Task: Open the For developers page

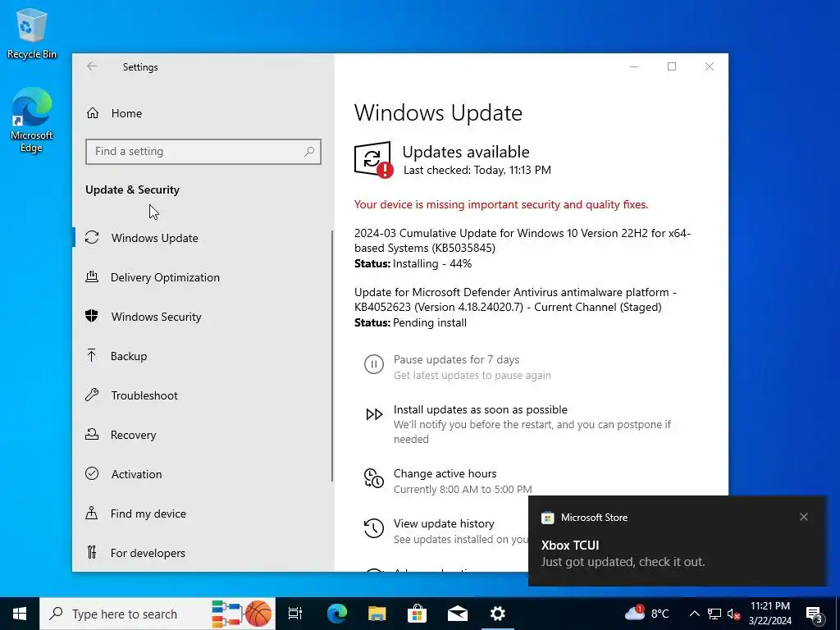Action: [203, 552]
